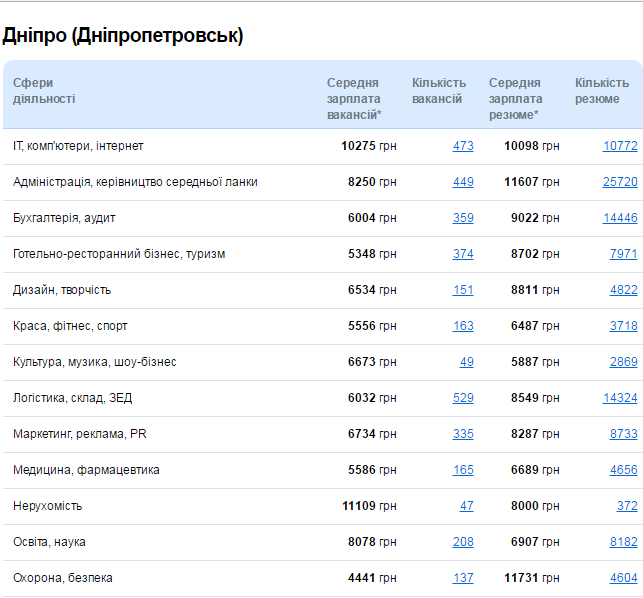Select the 'Освіта, наука' row label
The height and width of the screenshot is (598, 643).
point(49,542)
